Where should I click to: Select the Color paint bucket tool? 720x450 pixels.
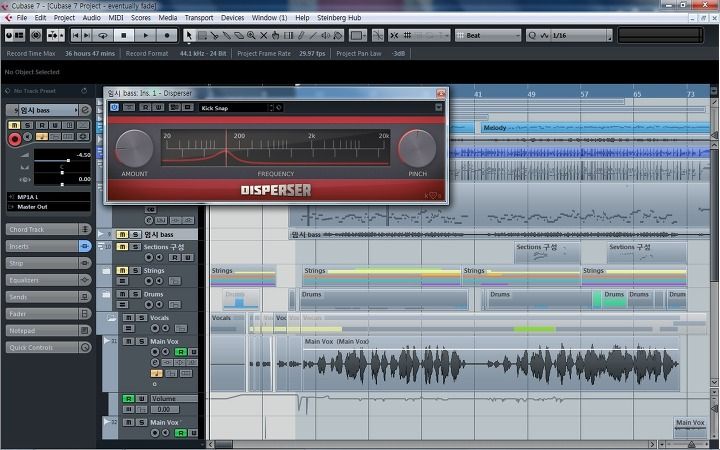[338, 35]
